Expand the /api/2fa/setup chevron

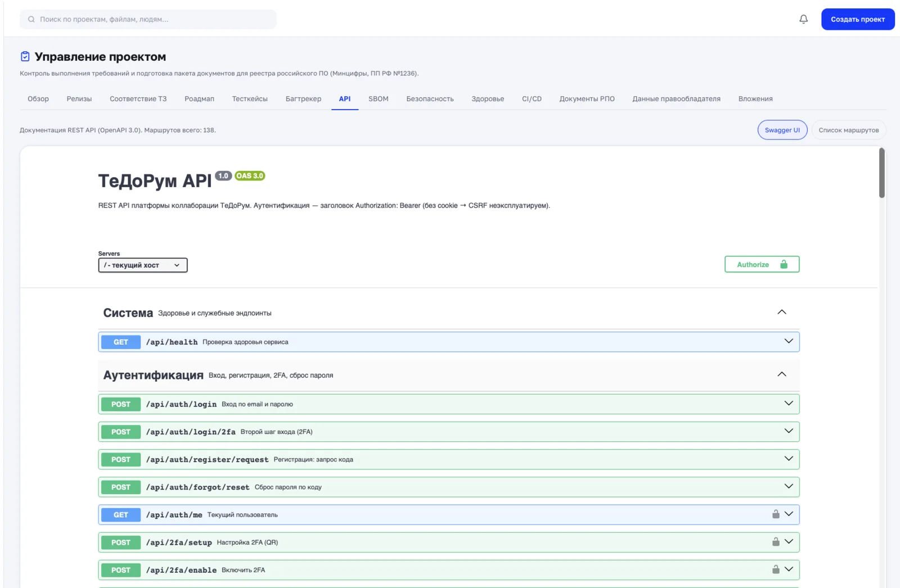pyautogui.click(x=789, y=541)
